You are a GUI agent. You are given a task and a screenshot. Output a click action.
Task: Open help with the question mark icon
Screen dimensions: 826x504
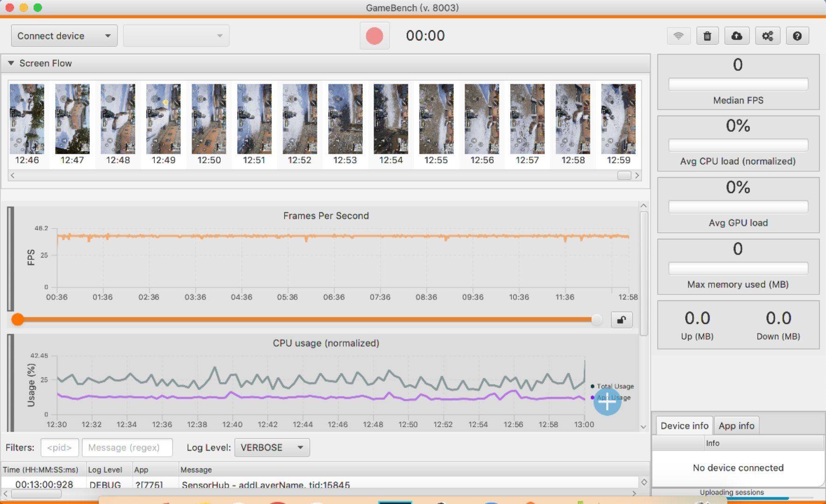coord(797,36)
